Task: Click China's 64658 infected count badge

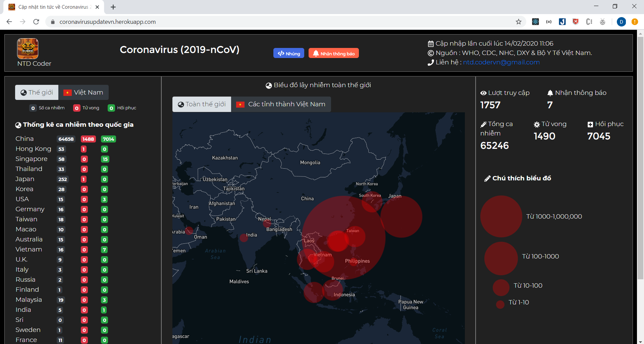Action: (66, 139)
